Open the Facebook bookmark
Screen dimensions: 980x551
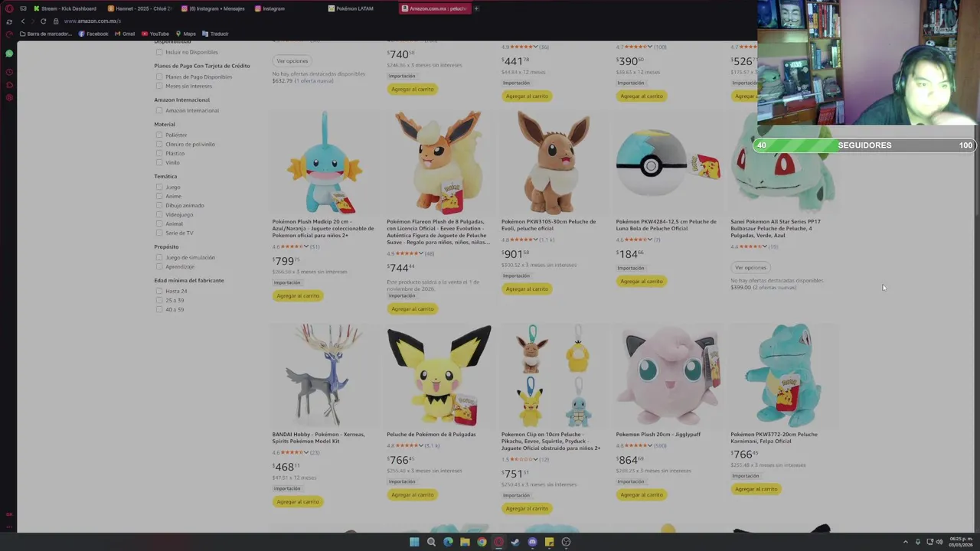click(93, 34)
